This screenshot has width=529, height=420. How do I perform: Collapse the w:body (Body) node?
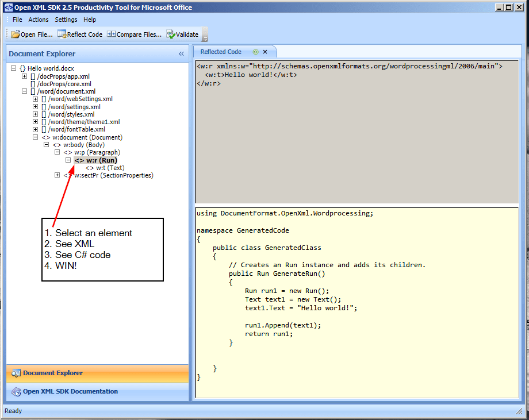click(x=46, y=145)
